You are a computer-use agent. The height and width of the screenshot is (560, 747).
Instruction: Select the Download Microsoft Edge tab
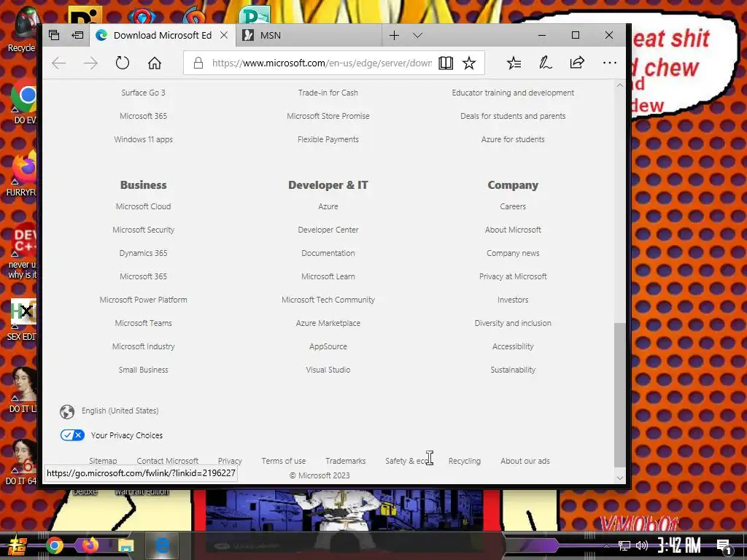[162, 35]
